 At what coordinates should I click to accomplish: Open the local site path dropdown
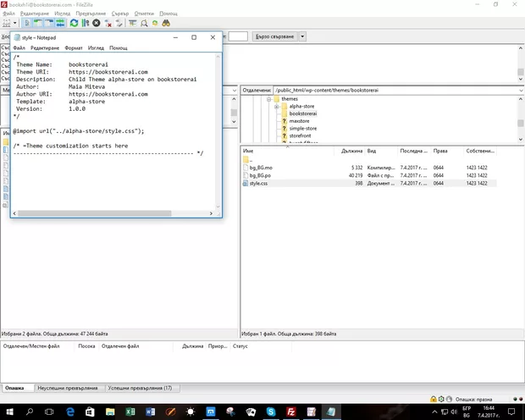(x=235, y=91)
